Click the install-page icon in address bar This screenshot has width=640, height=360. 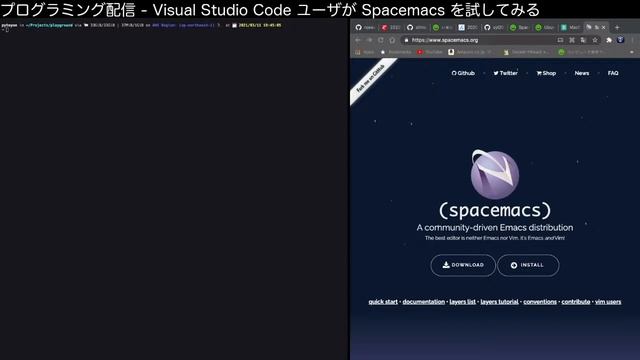point(560,40)
